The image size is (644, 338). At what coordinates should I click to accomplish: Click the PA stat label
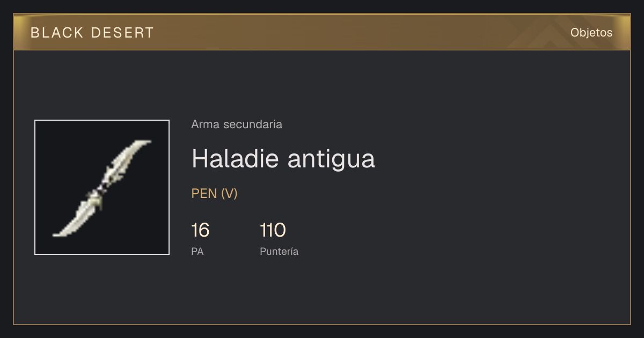coord(197,252)
